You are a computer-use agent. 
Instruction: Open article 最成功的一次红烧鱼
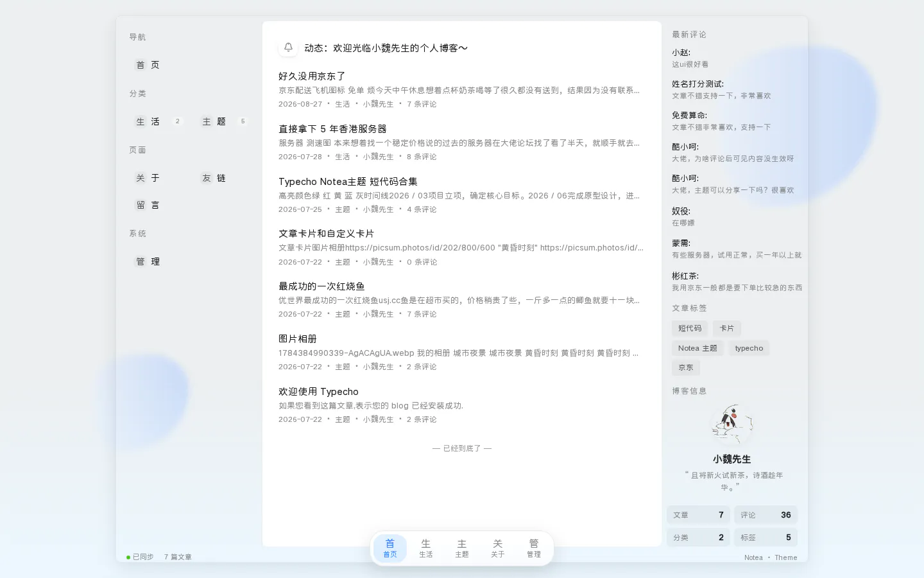[321, 286]
